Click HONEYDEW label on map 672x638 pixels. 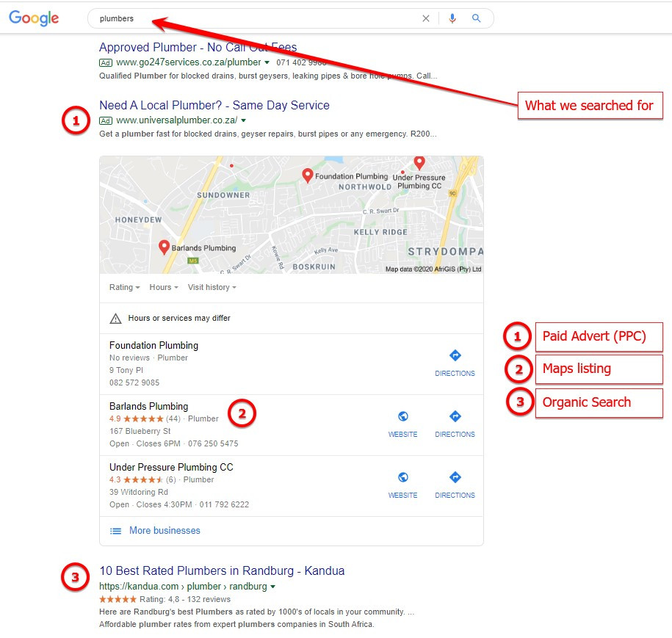pos(138,220)
